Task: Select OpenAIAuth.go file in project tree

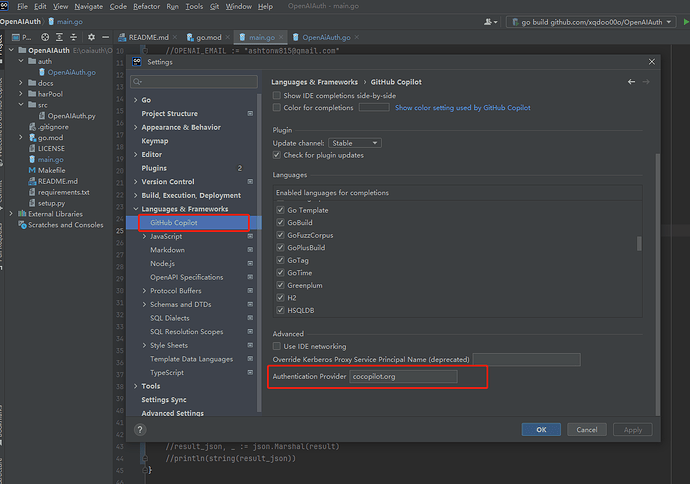Action: pos(67,72)
